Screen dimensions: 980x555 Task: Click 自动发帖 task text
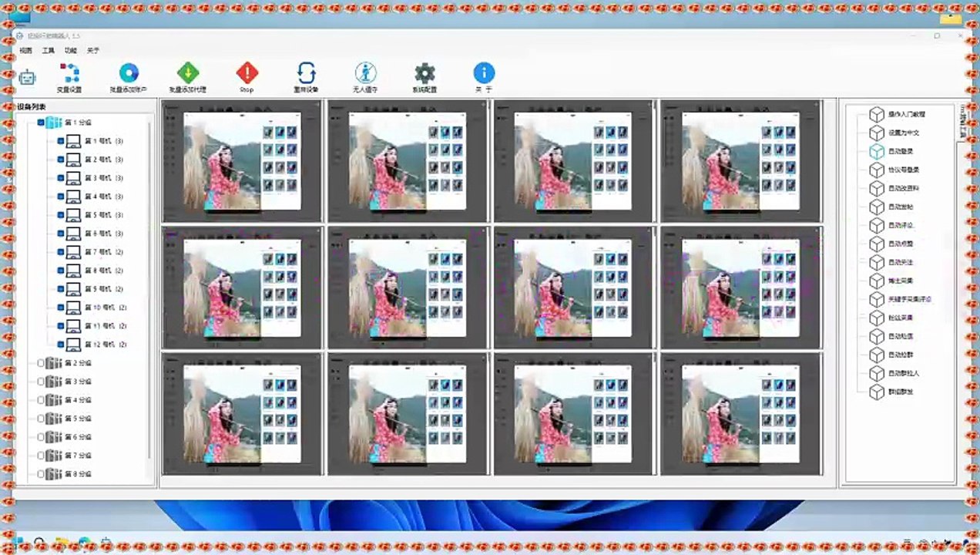pos(901,207)
